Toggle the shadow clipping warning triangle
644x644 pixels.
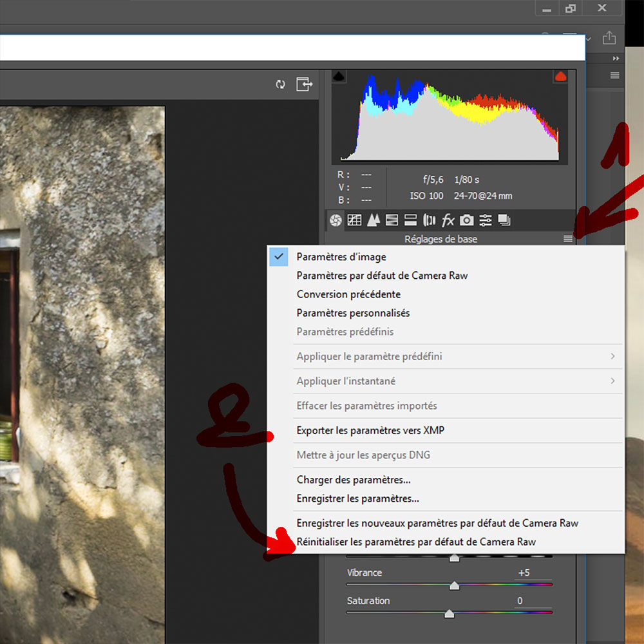(x=339, y=76)
